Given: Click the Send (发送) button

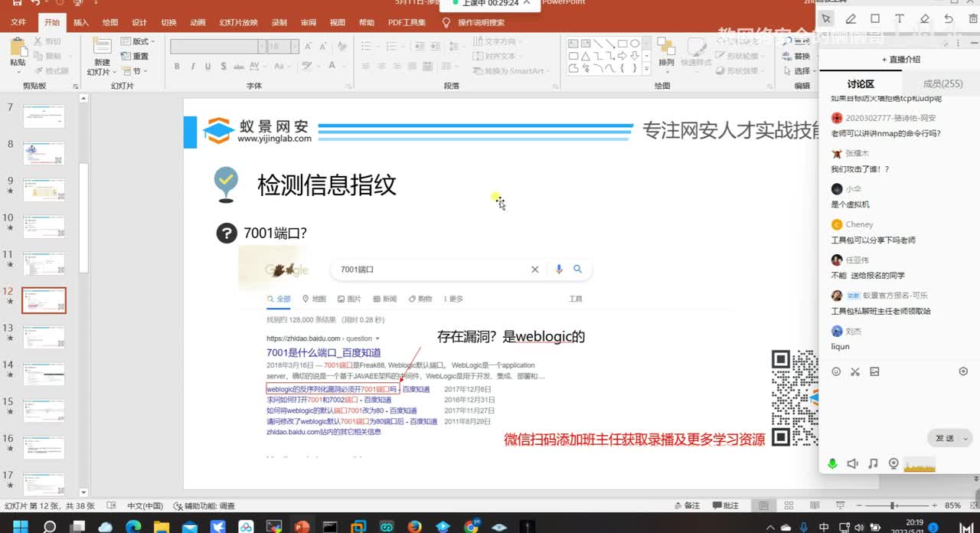Looking at the screenshot, I should [x=945, y=438].
